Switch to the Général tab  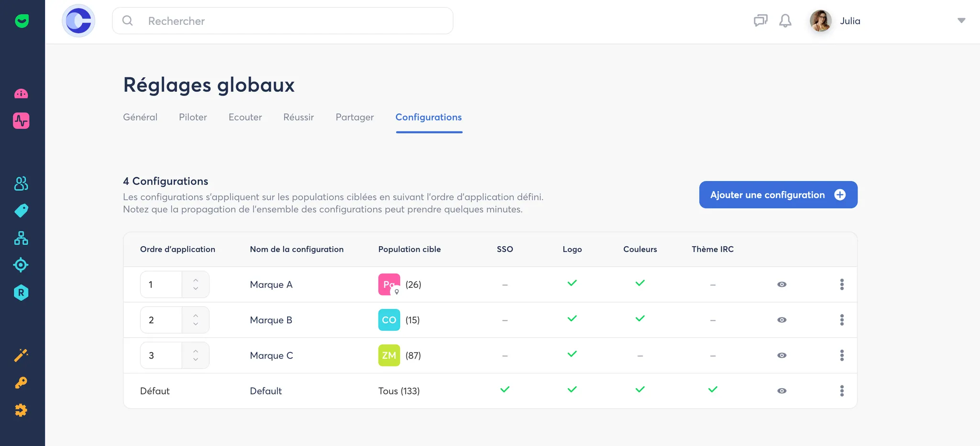[140, 117]
